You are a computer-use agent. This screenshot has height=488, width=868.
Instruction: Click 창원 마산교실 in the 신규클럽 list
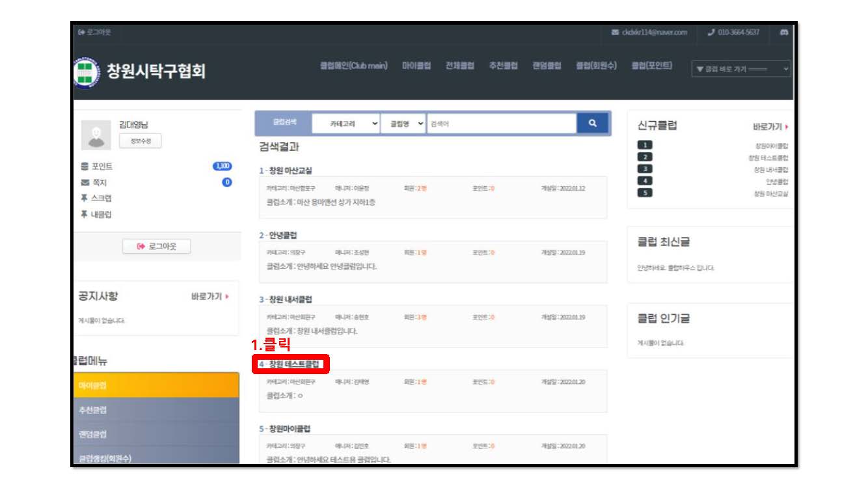[x=771, y=193]
